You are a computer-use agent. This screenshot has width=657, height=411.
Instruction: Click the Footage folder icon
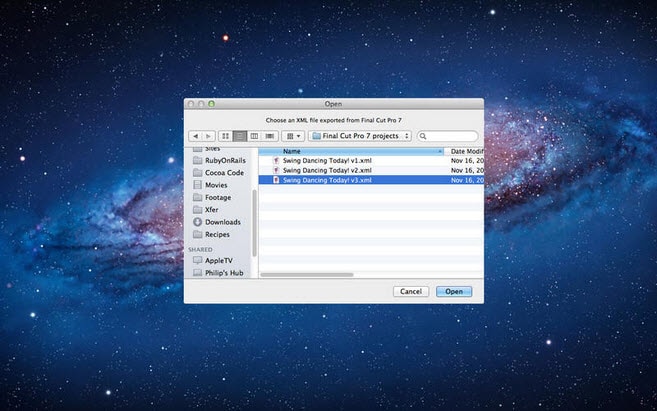[x=198, y=197]
